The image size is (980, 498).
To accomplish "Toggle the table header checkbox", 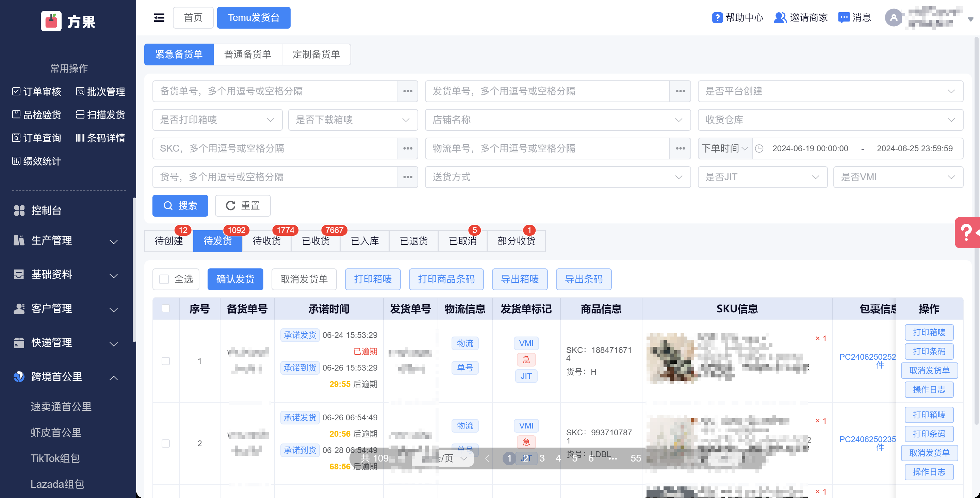I will click(165, 308).
